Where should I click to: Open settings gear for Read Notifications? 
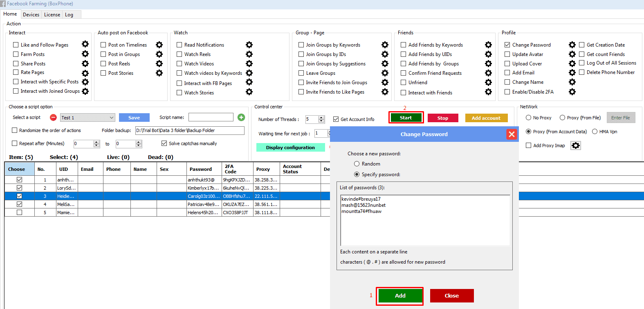point(249,45)
